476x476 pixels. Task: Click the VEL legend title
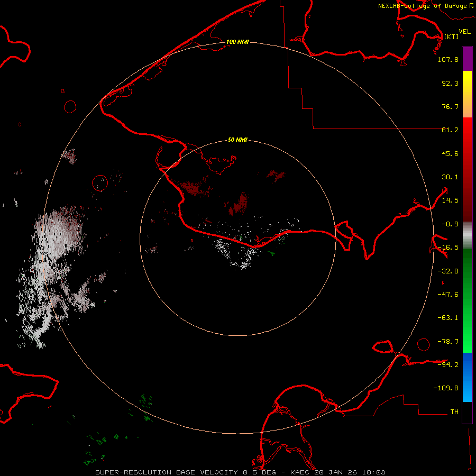tap(464, 32)
